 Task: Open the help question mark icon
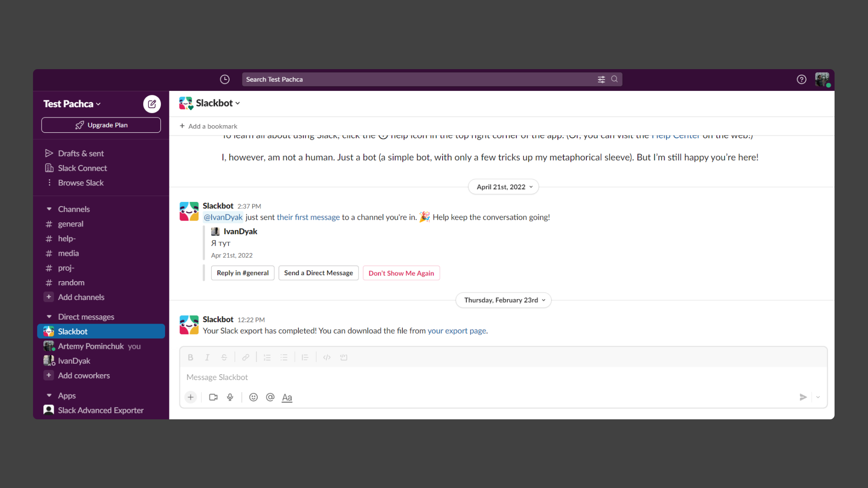click(801, 80)
